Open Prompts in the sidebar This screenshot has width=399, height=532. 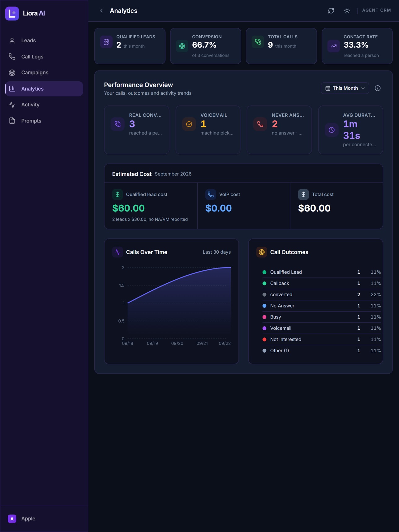[x=44, y=121]
